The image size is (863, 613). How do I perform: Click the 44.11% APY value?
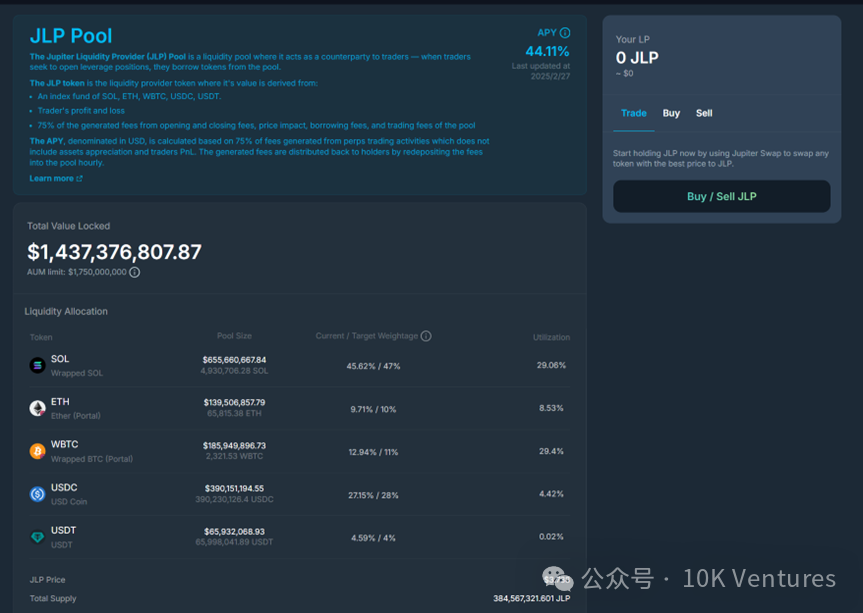click(547, 51)
